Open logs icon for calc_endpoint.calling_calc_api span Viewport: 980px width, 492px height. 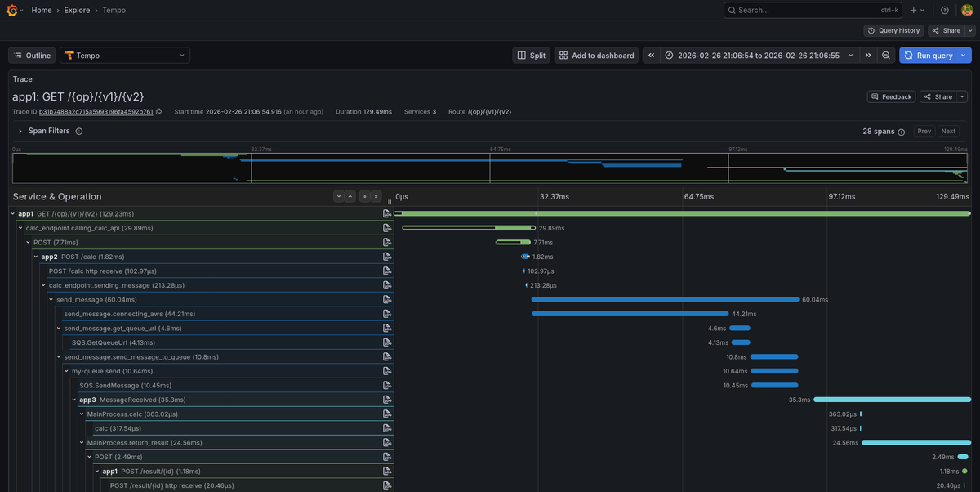pyautogui.click(x=387, y=228)
